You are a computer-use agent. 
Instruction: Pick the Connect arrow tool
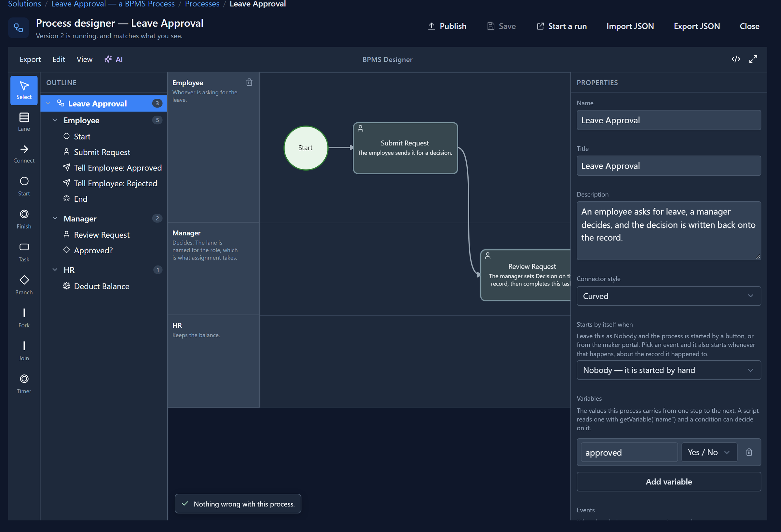24,154
